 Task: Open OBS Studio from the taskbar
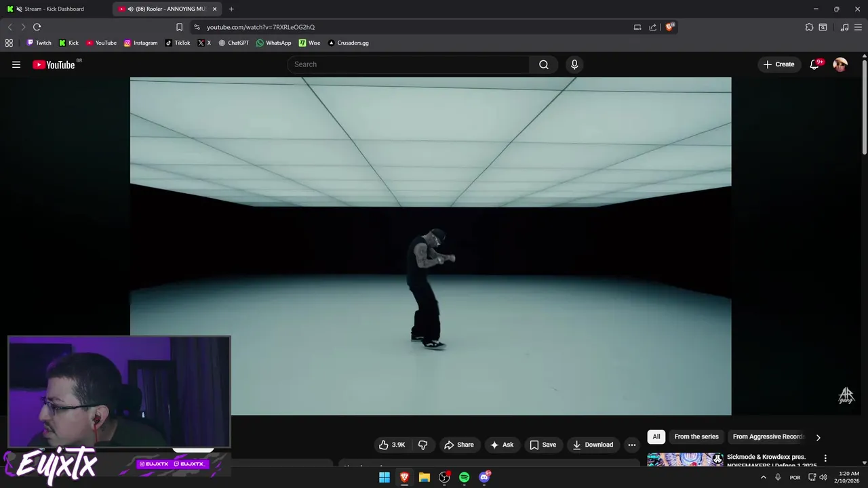coord(444,477)
